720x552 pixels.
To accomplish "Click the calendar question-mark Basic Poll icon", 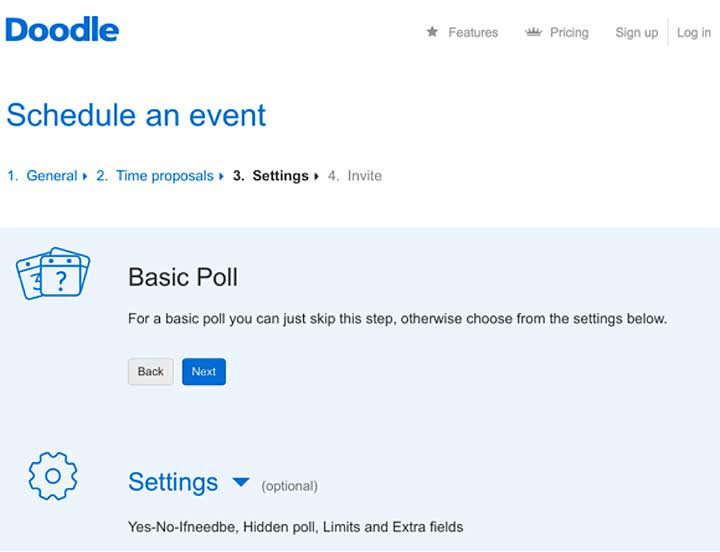I will (53, 273).
